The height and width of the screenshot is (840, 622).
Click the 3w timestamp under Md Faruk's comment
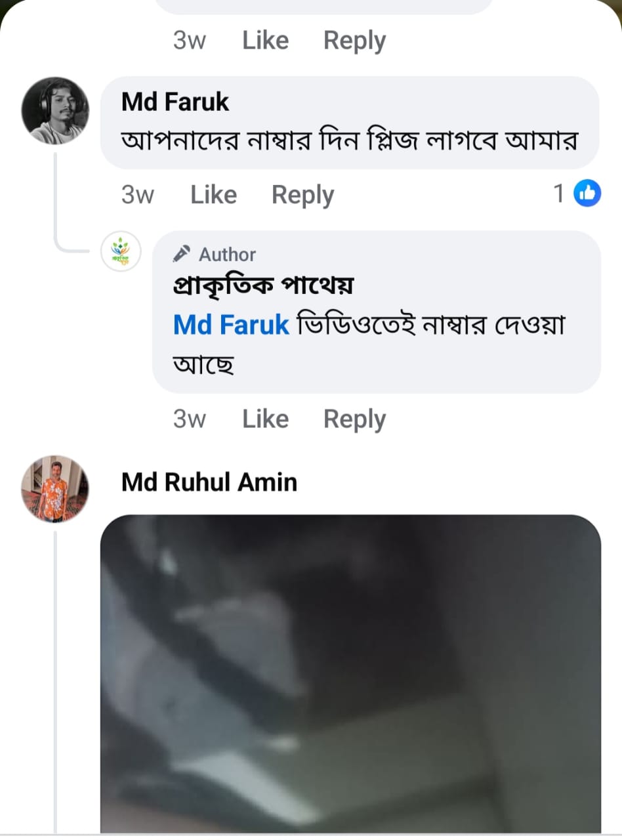pyautogui.click(x=138, y=195)
